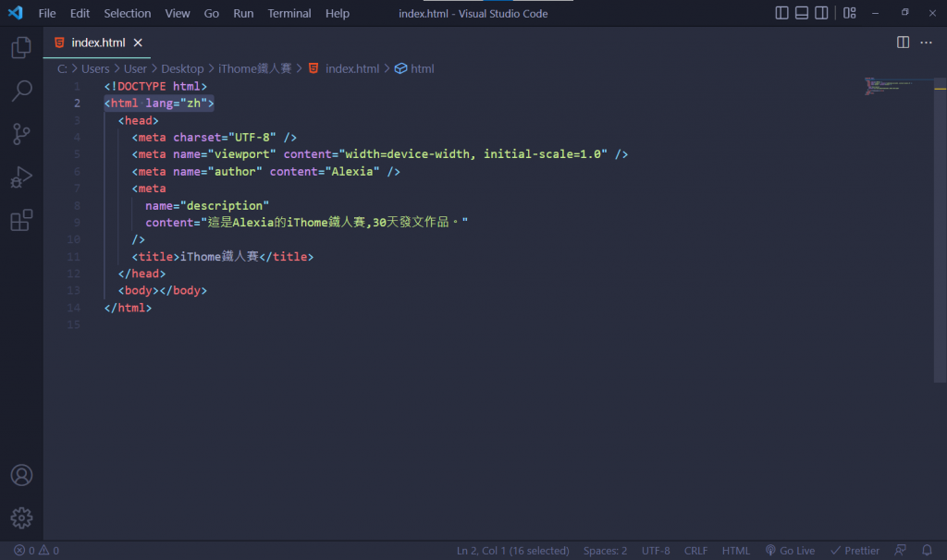Open the Help menu

(x=338, y=13)
